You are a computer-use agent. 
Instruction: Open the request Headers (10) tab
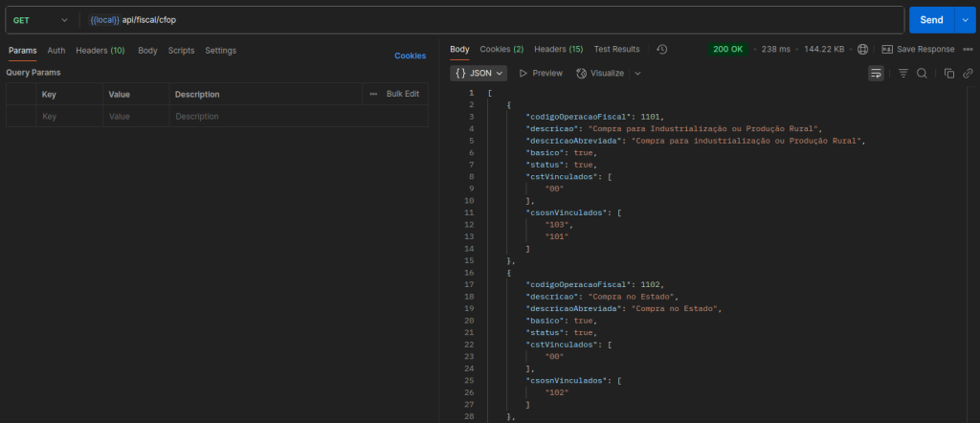(100, 51)
